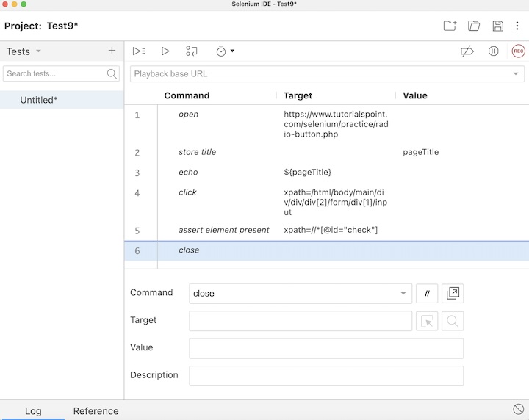This screenshot has width=529, height=420.
Task: Toggle enable/disable command comment button
Action: tap(426, 294)
